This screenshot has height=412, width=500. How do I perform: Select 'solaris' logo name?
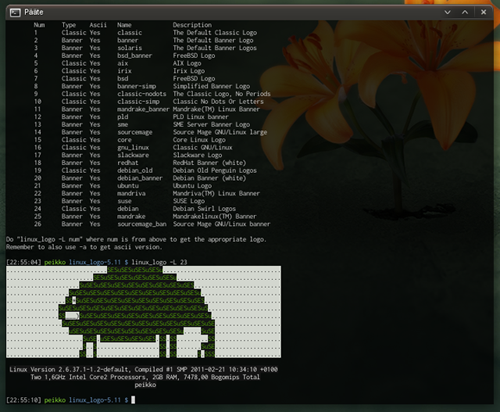pos(130,48)
